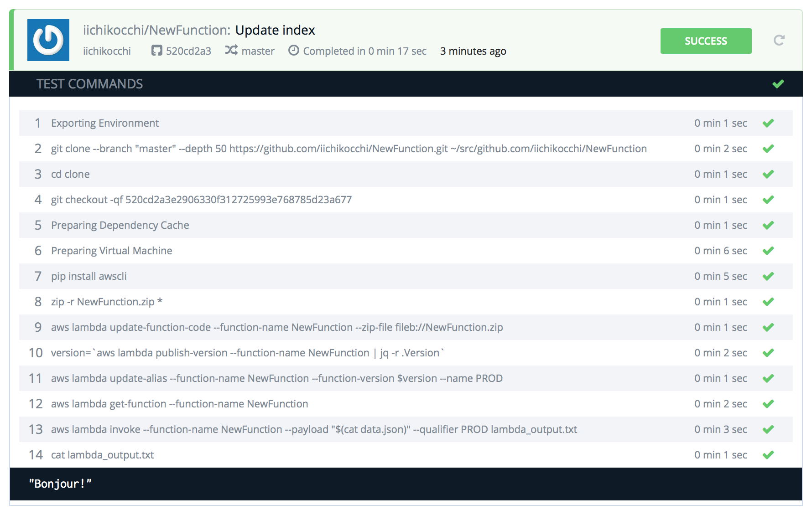Click the SUCCESS status button

705,41
